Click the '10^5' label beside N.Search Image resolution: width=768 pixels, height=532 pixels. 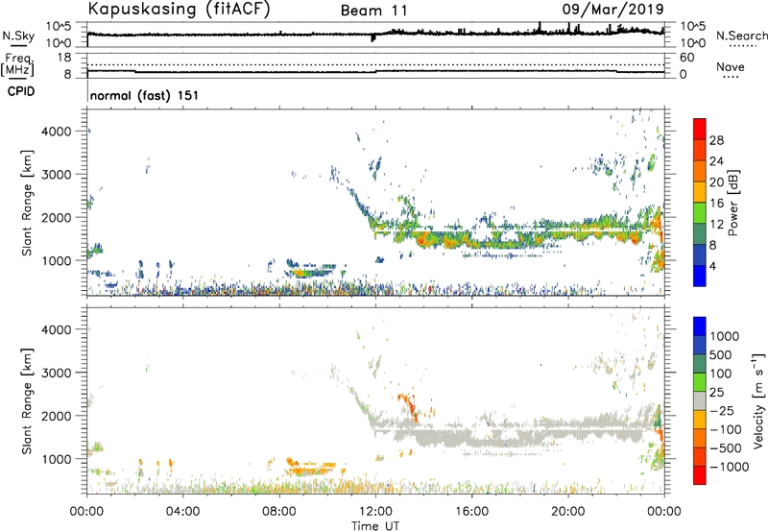pos(693,26)
